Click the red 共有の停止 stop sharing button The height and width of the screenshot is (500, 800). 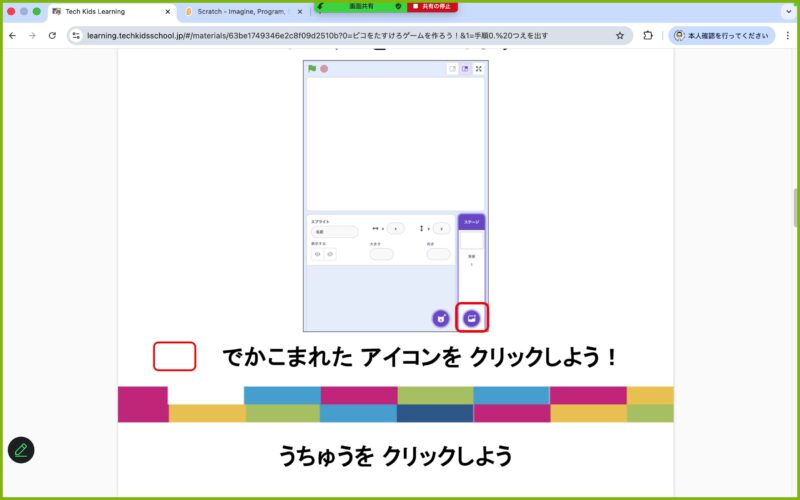tap(433, 6)
